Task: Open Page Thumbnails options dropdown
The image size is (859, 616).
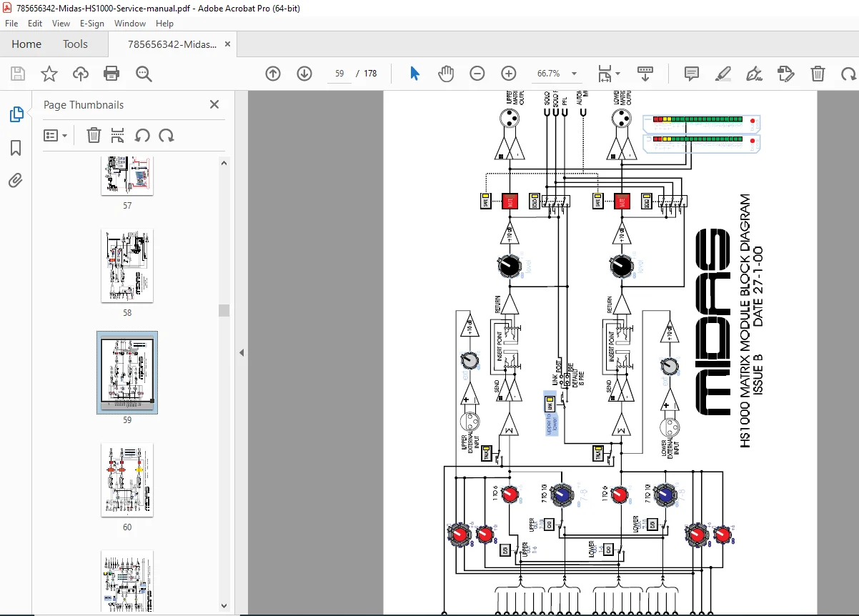Action: [56, 135]
